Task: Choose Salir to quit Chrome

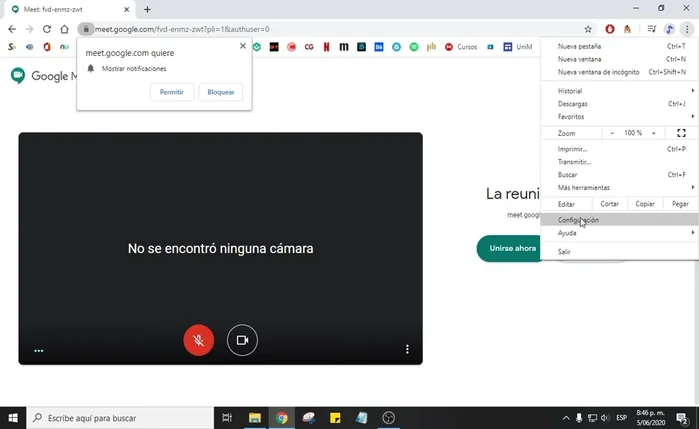Action: point(620,252)
